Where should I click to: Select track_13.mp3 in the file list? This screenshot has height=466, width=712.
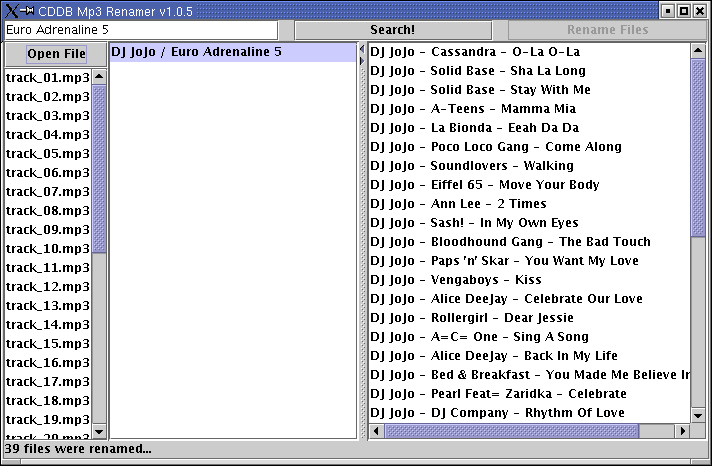point(48,306)
